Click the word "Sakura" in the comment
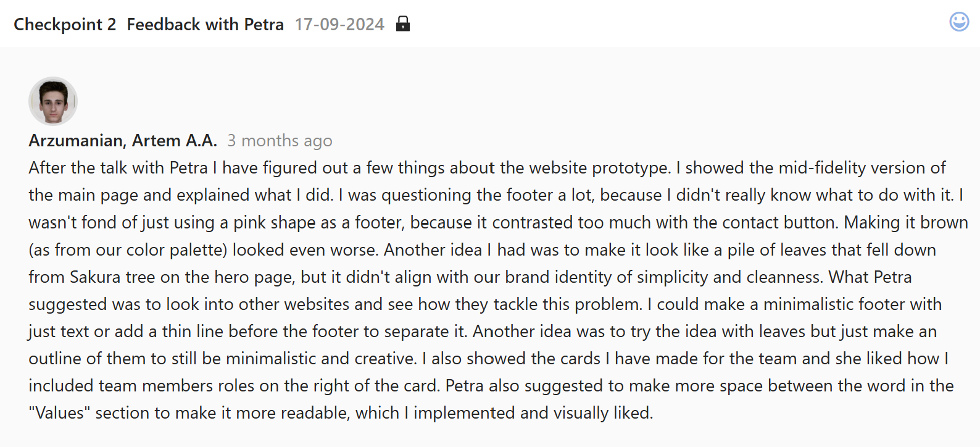Viewport: 980px width, 447px height. [94, 277]
